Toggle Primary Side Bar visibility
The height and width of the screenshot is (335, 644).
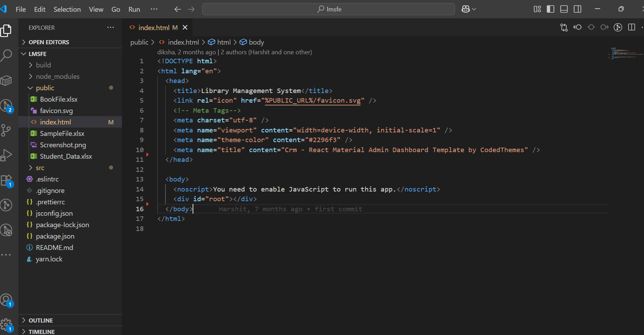click(551, 9)
